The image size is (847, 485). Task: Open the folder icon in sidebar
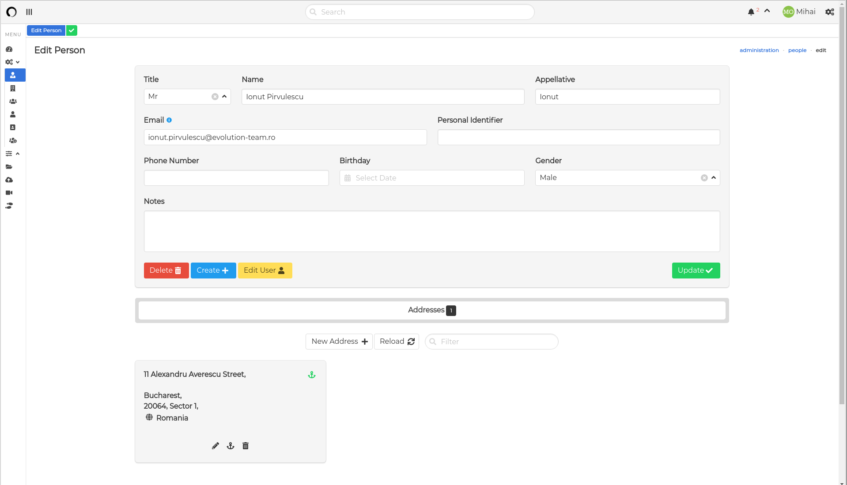(x=9, y=167)
